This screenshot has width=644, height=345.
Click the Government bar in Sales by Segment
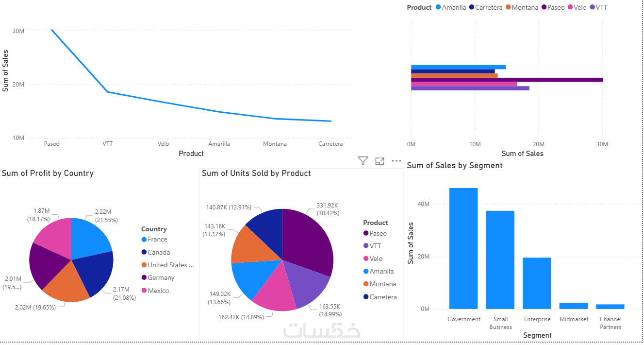pyautogui.click(x=463, y=248)
